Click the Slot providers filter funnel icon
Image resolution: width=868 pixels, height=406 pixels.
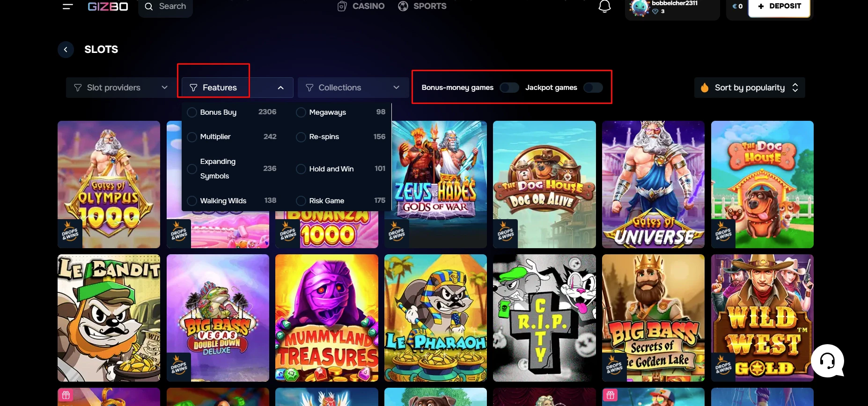pos(78,88)
